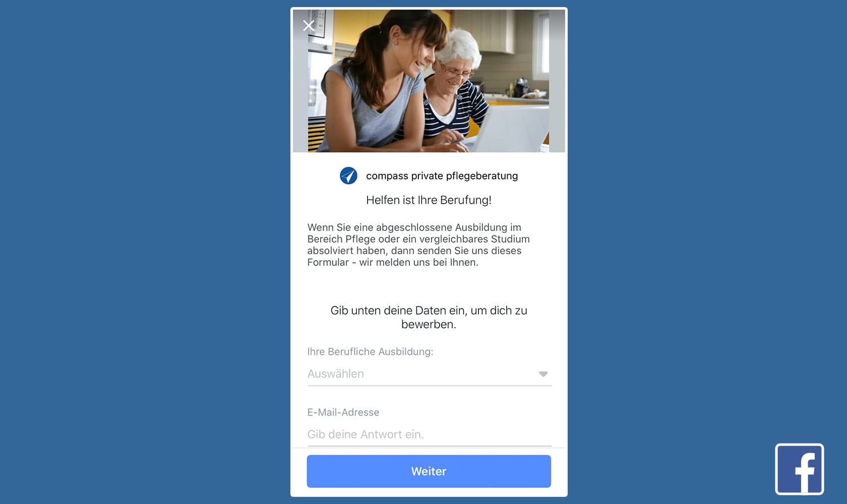Expand the dropdown arrow for Berufliche Ausbildung

point(543,374)
